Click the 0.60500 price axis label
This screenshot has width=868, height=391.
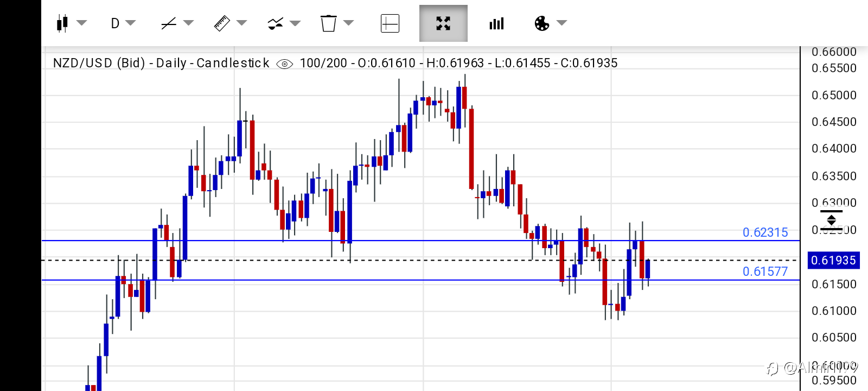(834, 337)
